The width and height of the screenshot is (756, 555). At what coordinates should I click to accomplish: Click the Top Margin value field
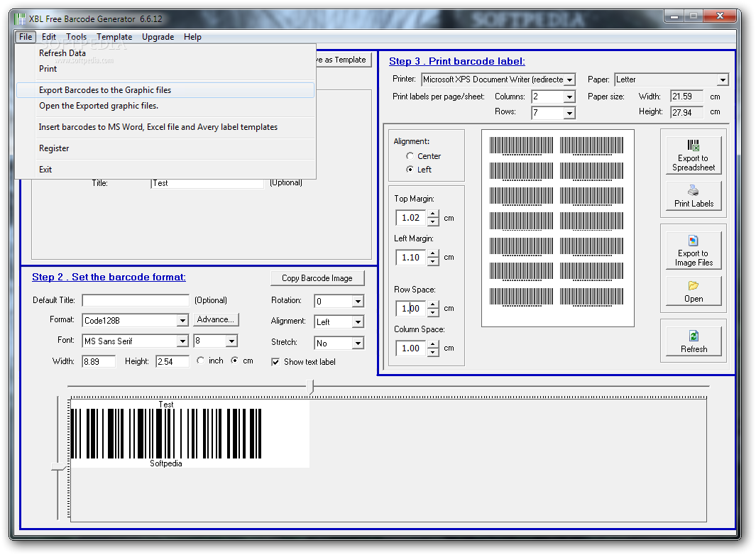point(411,218)
